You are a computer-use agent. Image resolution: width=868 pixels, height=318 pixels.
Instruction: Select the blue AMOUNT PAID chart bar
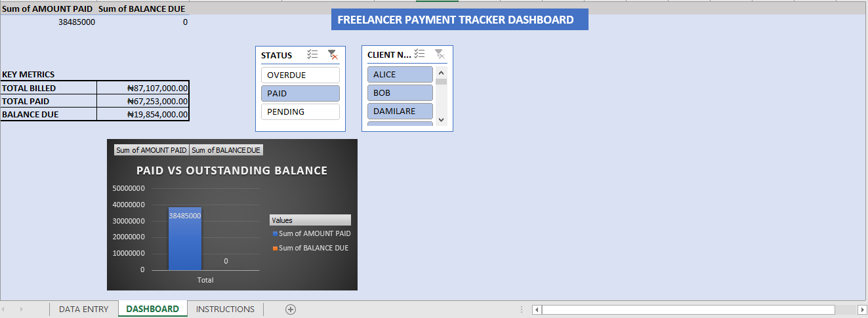point(185,238)
